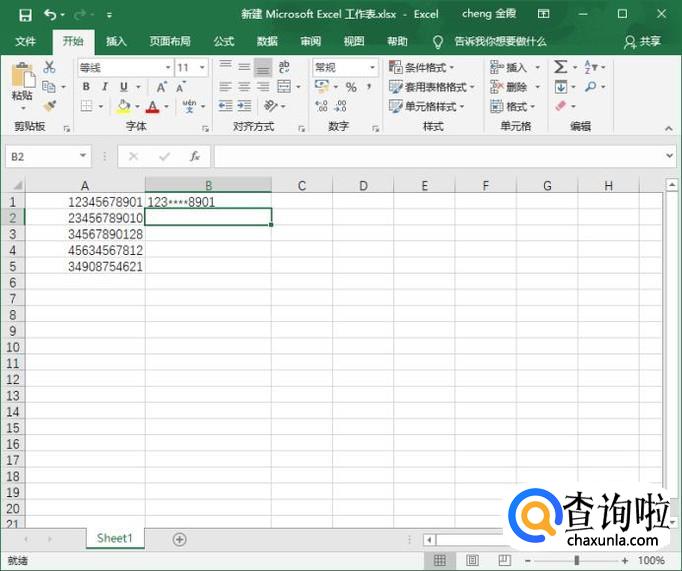Click the formula bar input
The image size is (682, 571).
pyautogui.click(x=438, y=156)
